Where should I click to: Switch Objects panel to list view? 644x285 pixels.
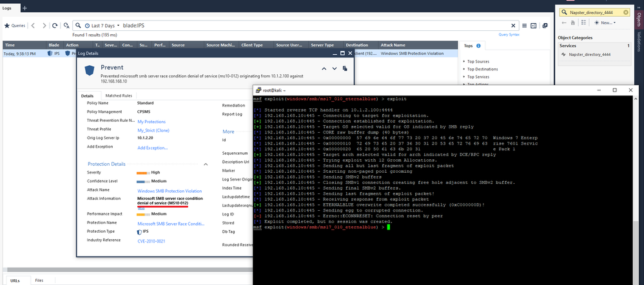tap(583, 23)
